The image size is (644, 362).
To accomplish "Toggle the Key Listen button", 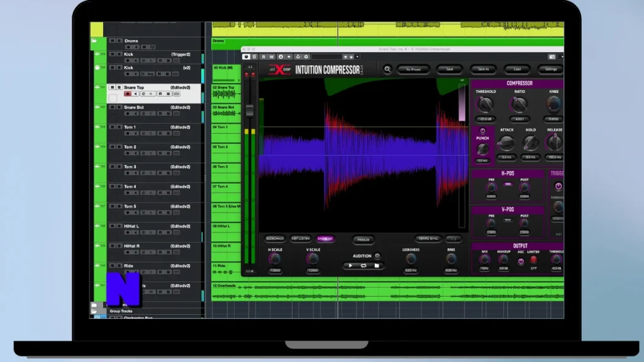I will pyautogui.click(x=300, y=238).
